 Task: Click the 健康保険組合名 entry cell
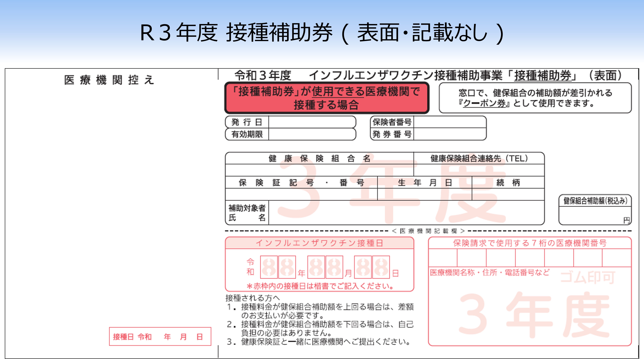(x=319, y=170)
